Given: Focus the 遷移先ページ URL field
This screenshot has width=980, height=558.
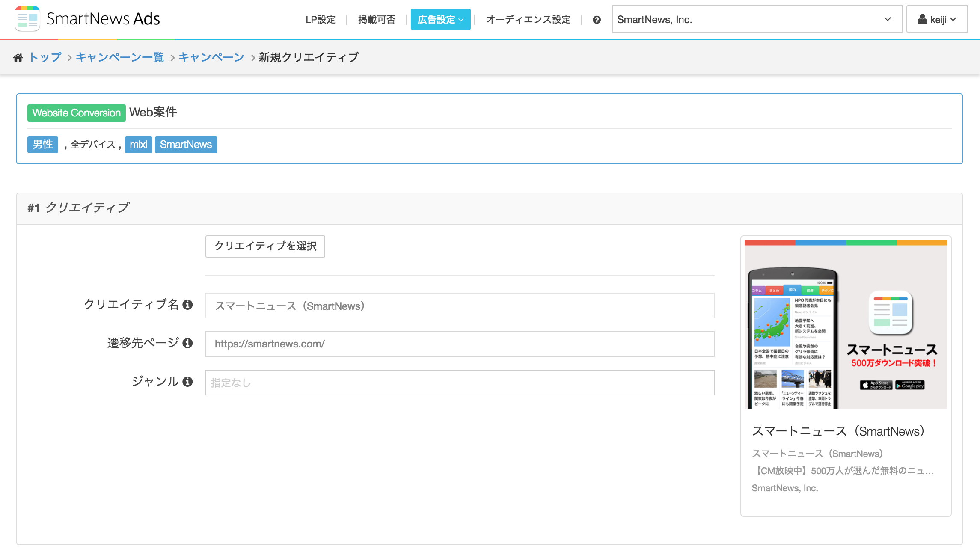Looking at the screenshot, I should click(x=460, y=344).
